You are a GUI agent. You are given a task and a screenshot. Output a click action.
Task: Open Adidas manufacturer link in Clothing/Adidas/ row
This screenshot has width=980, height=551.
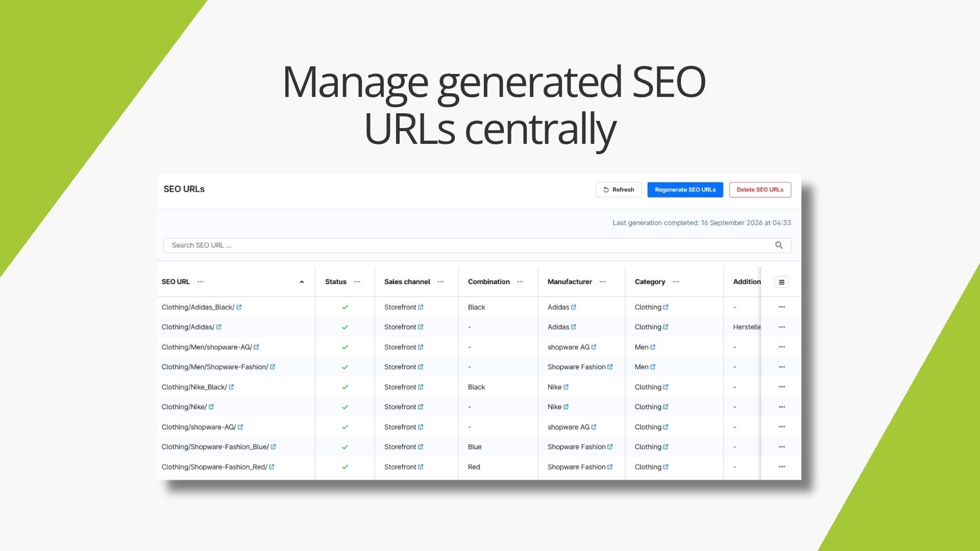tap(562, 327)
